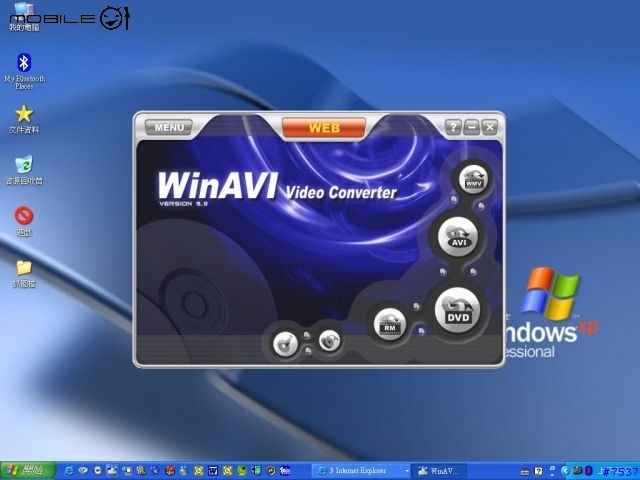Select the yellow folder desktop icon

24,273
